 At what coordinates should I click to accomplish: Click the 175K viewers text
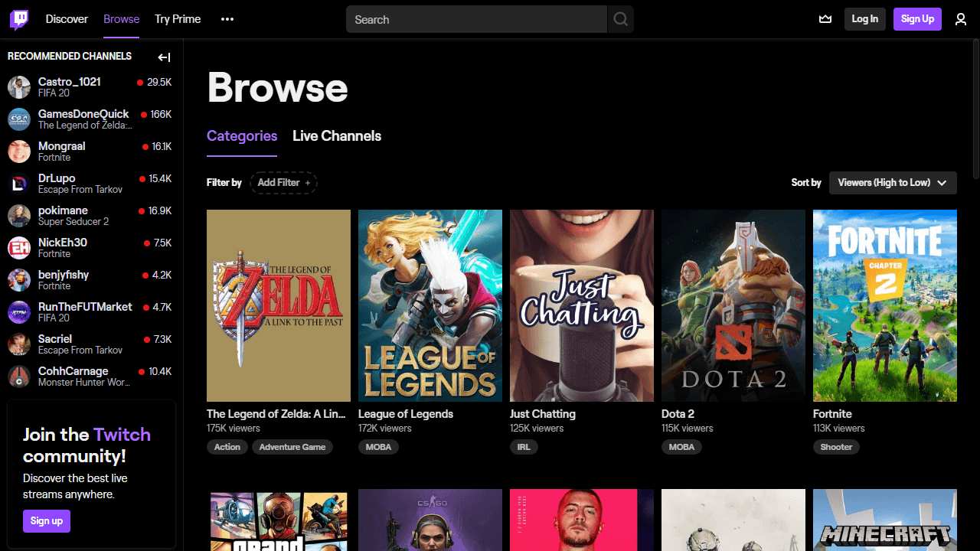click(234, 429)
